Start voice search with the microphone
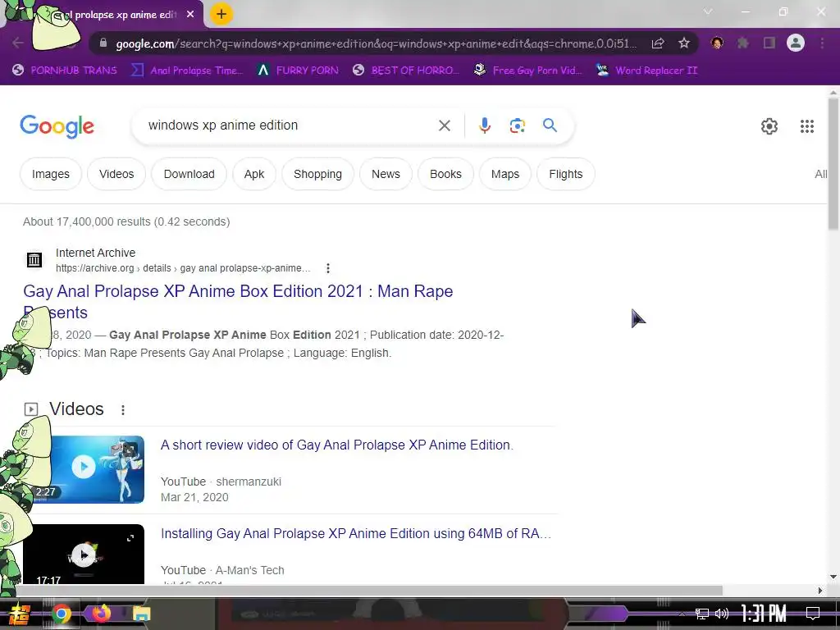This screenshot has height=630, width=840. (x=484, y=126)
